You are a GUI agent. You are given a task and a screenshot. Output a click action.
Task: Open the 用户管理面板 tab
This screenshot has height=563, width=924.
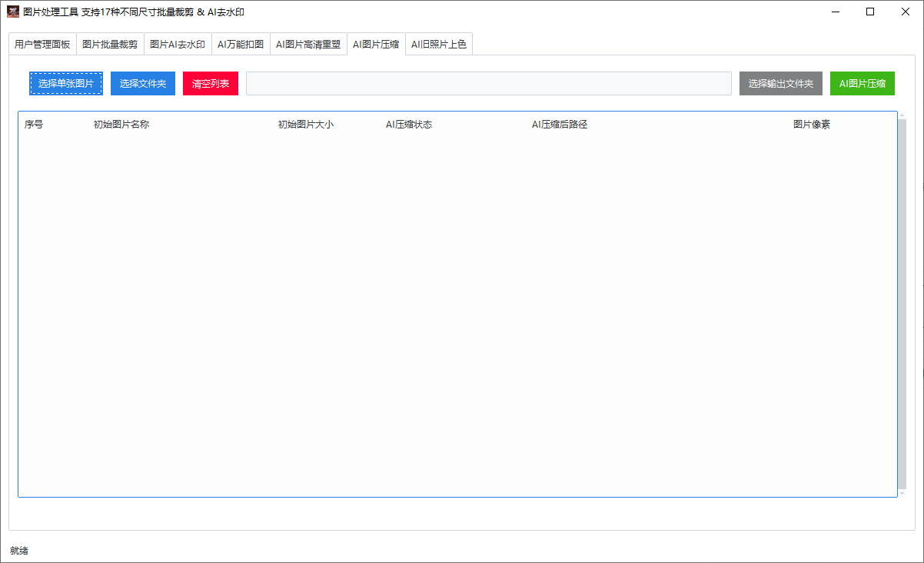pos(42,45)
